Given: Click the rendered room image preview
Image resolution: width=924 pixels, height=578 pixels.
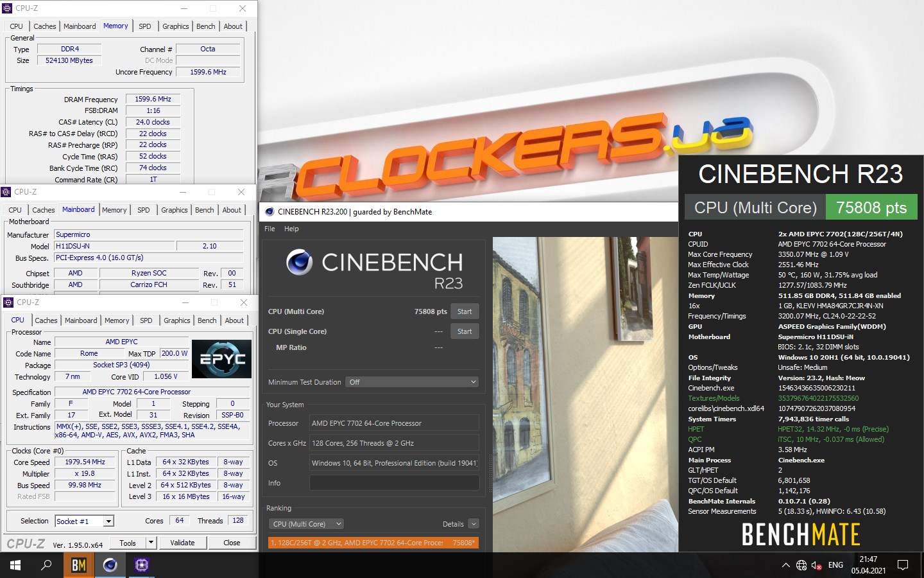Looking at the screenshot, I should (x=585, y=394).
